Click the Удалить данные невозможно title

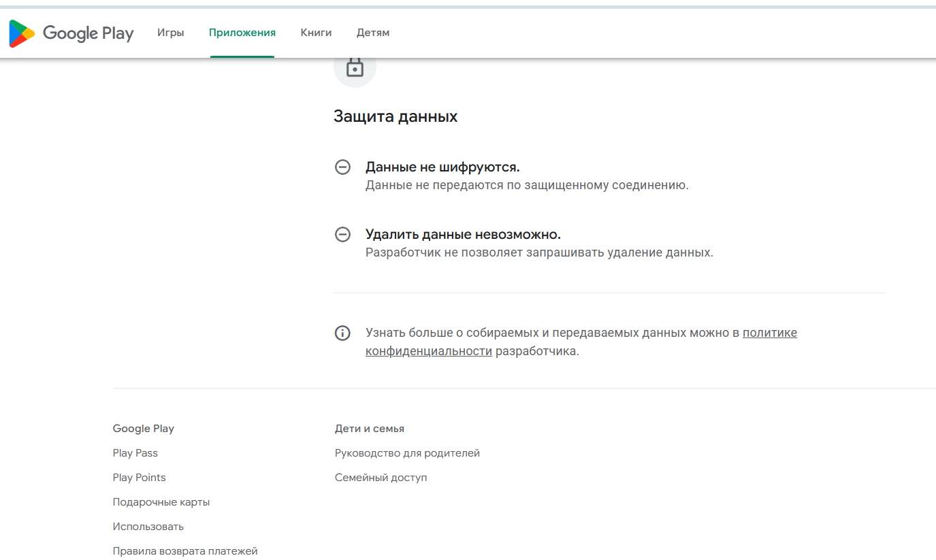coord(463,235)
